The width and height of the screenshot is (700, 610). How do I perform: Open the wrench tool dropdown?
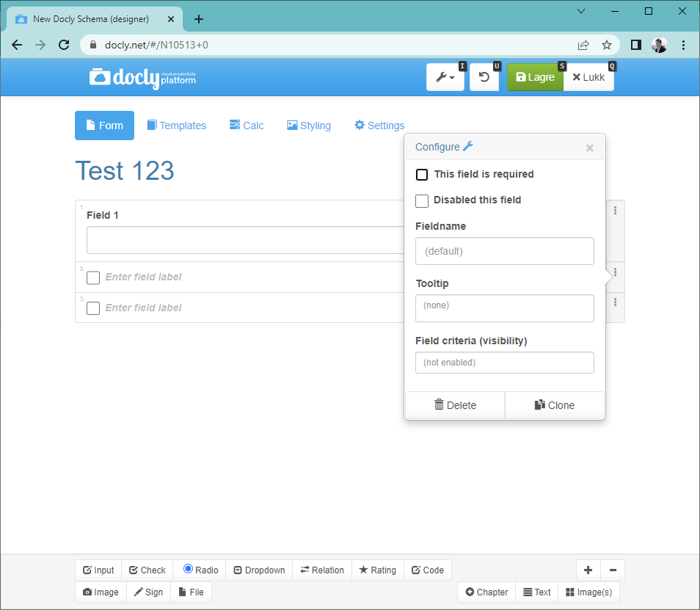coord(445,76)
